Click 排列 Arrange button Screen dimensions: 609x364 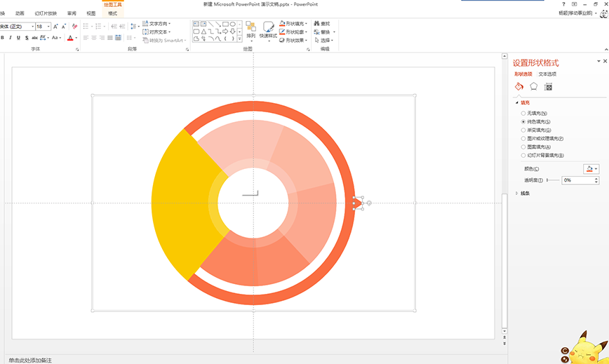(251, 32)
